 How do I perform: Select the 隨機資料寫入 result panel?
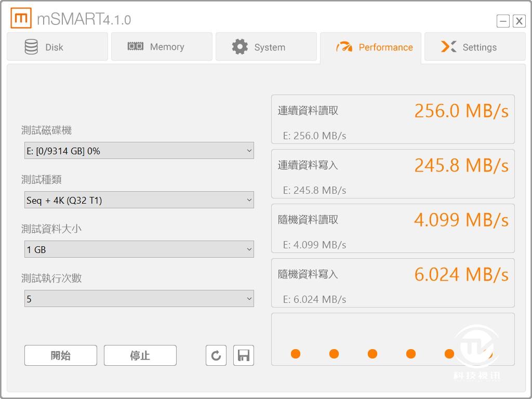coord(392,283)
